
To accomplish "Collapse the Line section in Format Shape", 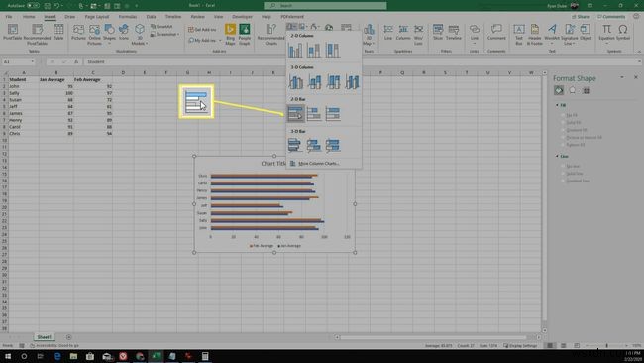I will [x=558, y=157].
